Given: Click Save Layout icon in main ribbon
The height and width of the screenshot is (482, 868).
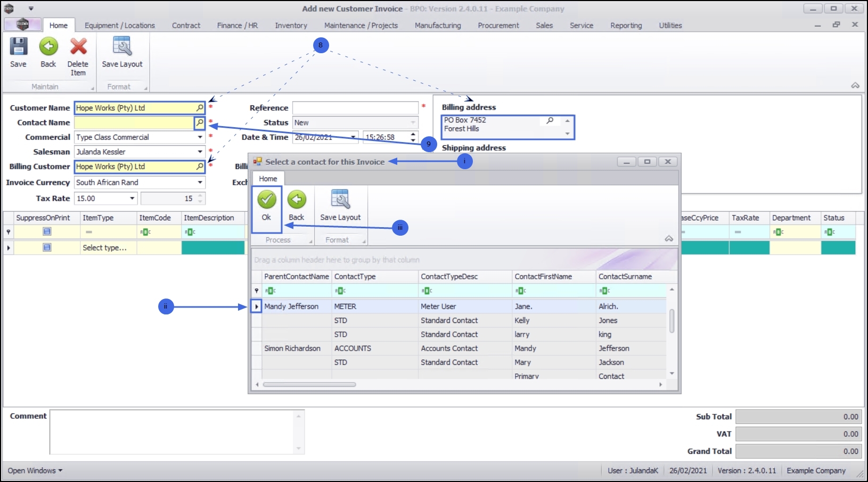Looking at the screenshot, I should click(122, 47).
